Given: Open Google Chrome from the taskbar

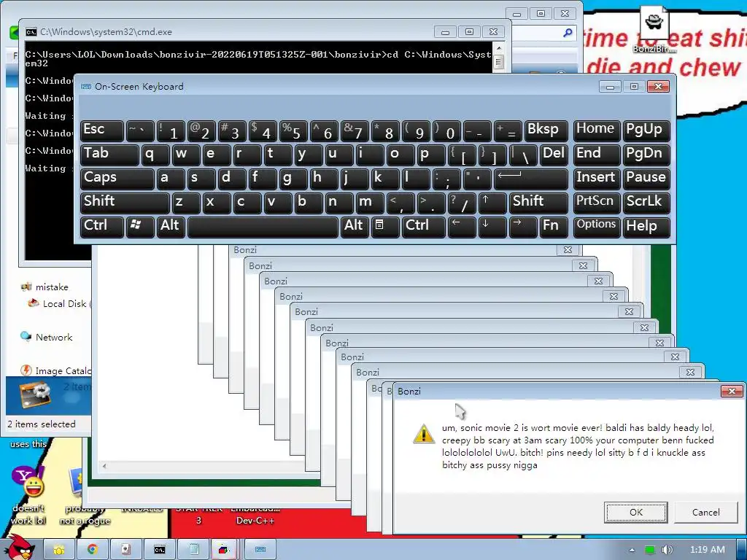Looking at the screenshot, I should coord(92,550).
